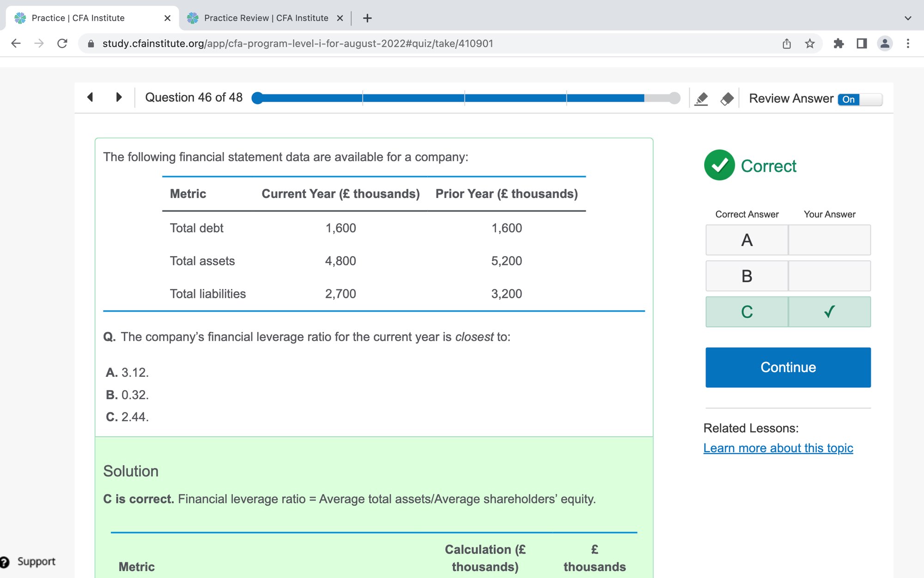924x578 pixels.
Task: Click the Continue button
Action: (x=788, y=367)
